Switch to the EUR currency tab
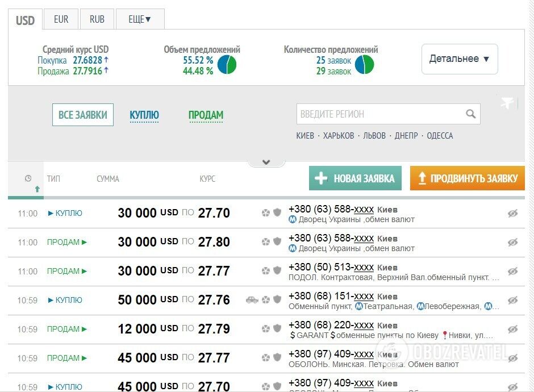The height and width of the screenshot is (392, 534). pyautogui.click(x=61, y=19)
